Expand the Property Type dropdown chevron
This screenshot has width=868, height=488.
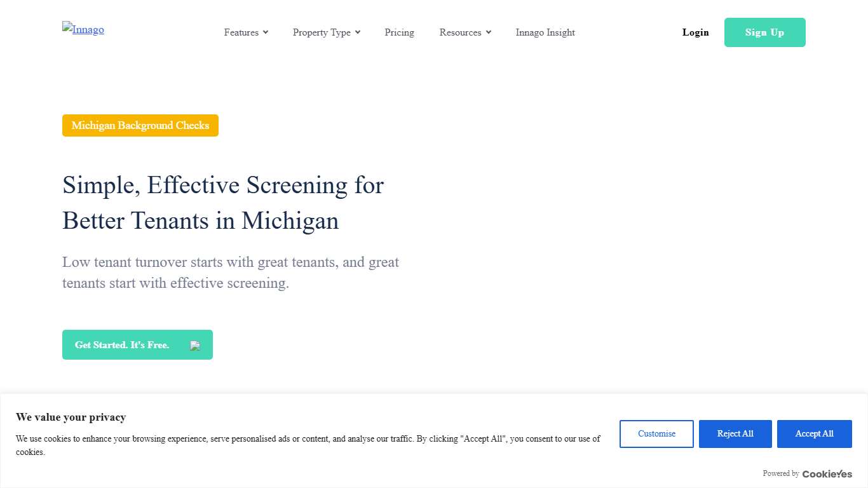click(x=358, y=32)
